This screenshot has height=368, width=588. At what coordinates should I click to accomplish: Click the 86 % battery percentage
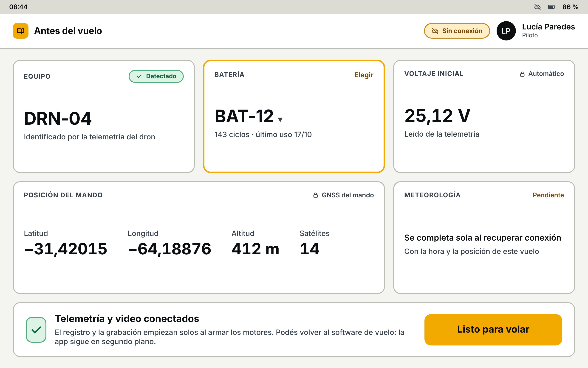click(570, 7)
